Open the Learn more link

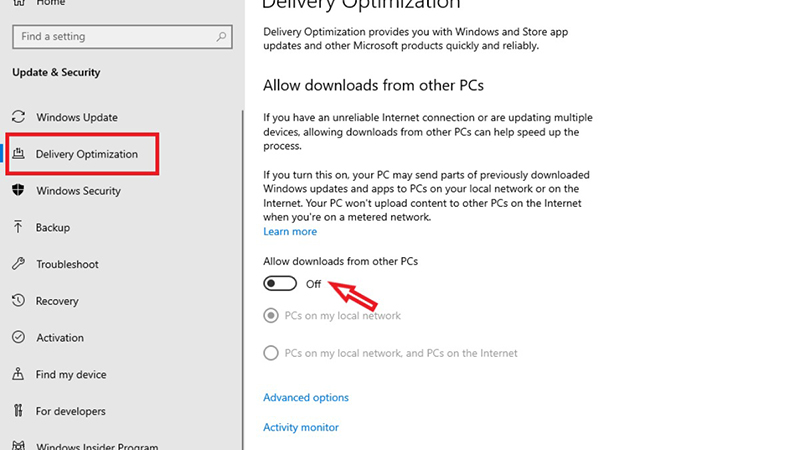click(x=290, y=232)
